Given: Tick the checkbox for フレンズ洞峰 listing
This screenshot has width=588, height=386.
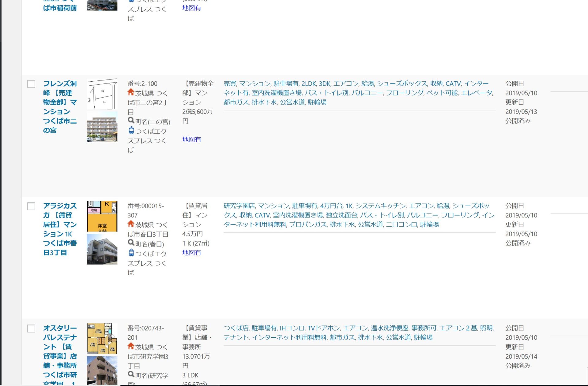Looking at the screenshot, I should point(31,84).
